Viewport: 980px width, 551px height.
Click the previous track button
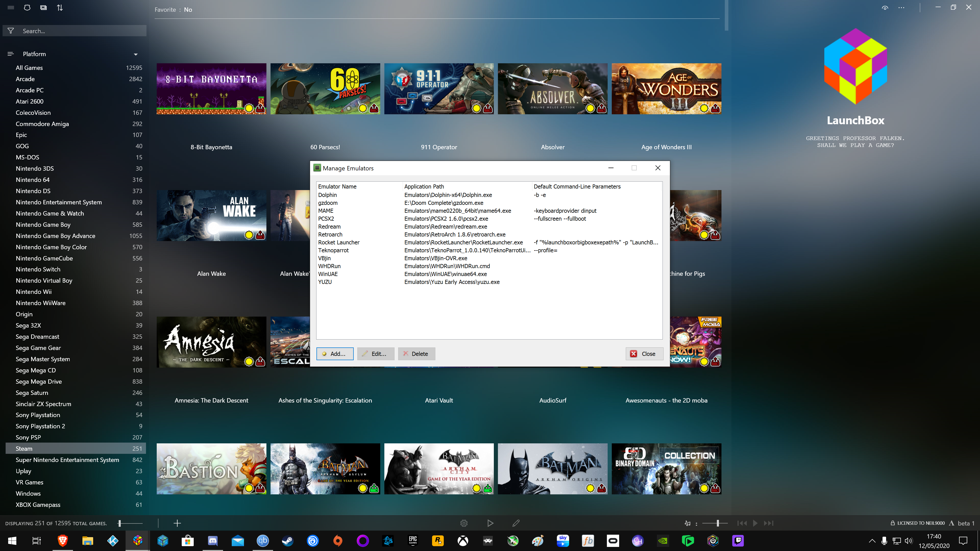coord(742,523)
